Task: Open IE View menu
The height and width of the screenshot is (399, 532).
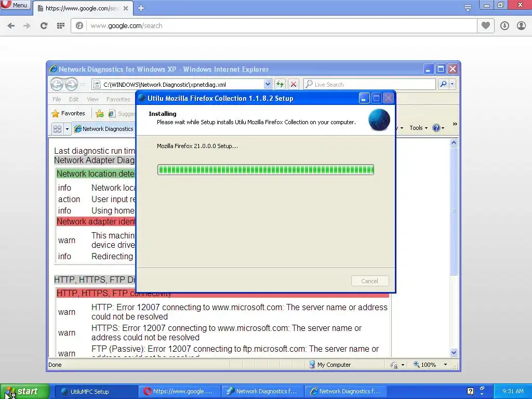Action: [92, 99]
